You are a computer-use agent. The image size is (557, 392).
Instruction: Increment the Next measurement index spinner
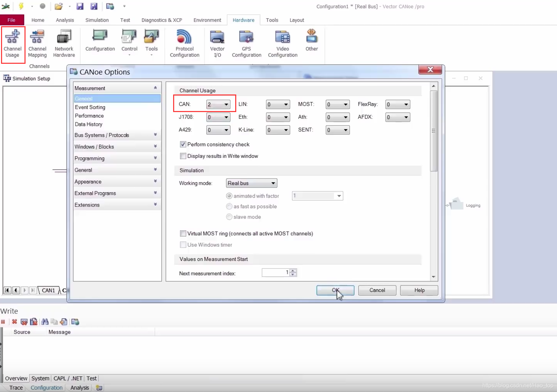tap(293, 271)
